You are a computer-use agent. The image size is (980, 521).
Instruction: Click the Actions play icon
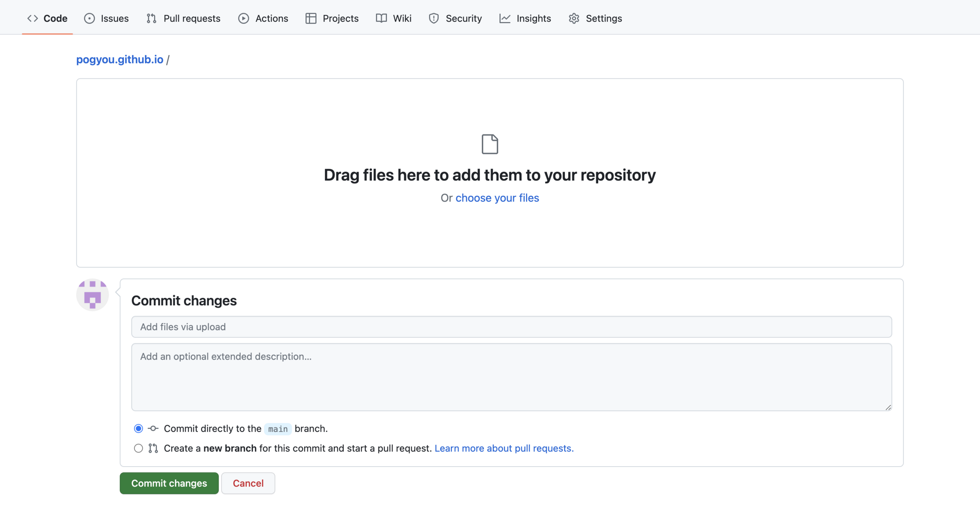243,18
